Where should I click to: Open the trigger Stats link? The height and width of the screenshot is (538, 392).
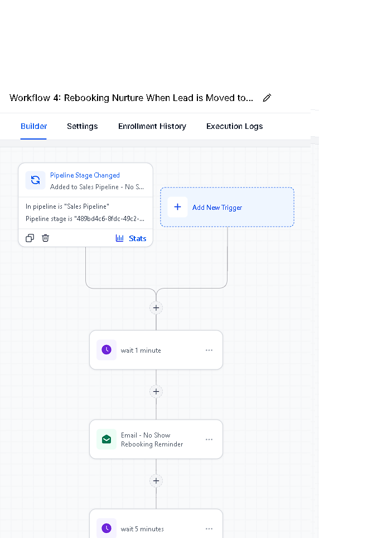(138, 238)
